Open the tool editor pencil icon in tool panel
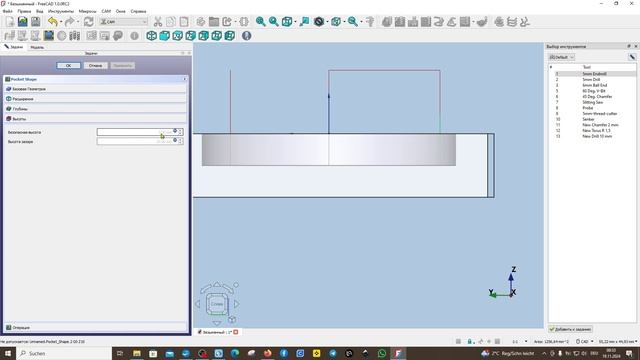Image resolution: width=640 pixels, height=360 pixels. coord(632,57)
